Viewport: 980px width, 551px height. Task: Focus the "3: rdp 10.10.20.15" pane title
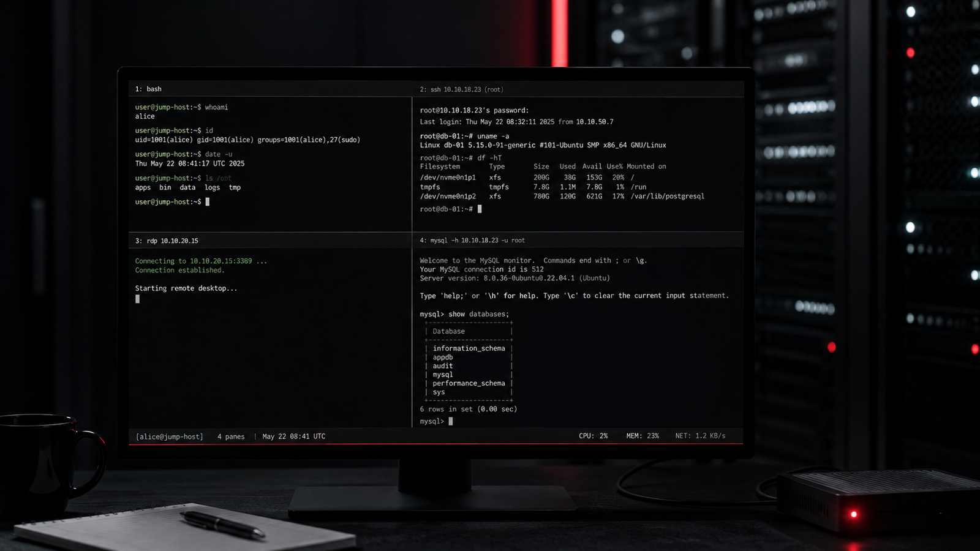[x=167, y=241]
